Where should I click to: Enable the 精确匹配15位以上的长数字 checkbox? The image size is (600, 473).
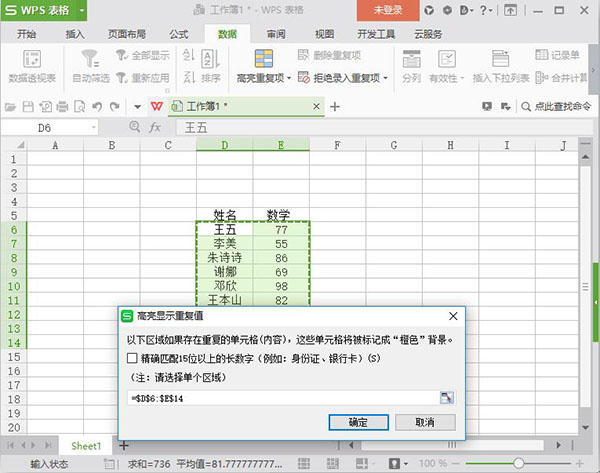coord(133,357)
